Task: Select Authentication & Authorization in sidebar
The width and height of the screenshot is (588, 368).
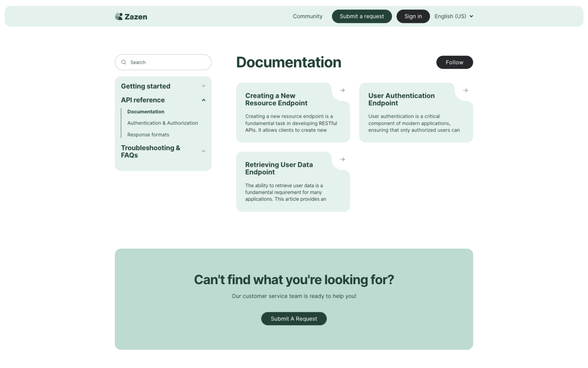Action: click(x=163, y=123)
